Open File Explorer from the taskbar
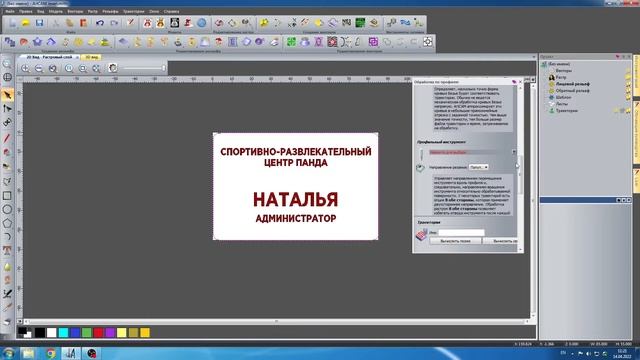This screenshot has height=360, width=640. (x=28, y=353)
